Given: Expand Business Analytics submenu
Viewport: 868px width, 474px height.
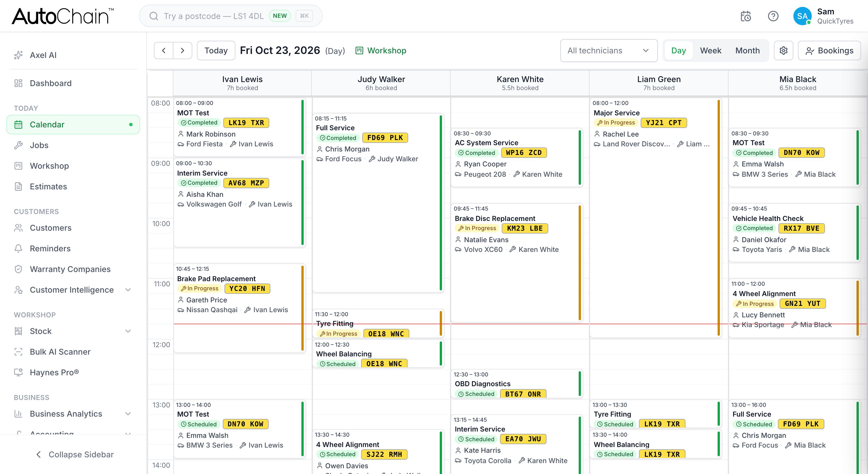Looking at the screenshot, I should coord(73,414).
